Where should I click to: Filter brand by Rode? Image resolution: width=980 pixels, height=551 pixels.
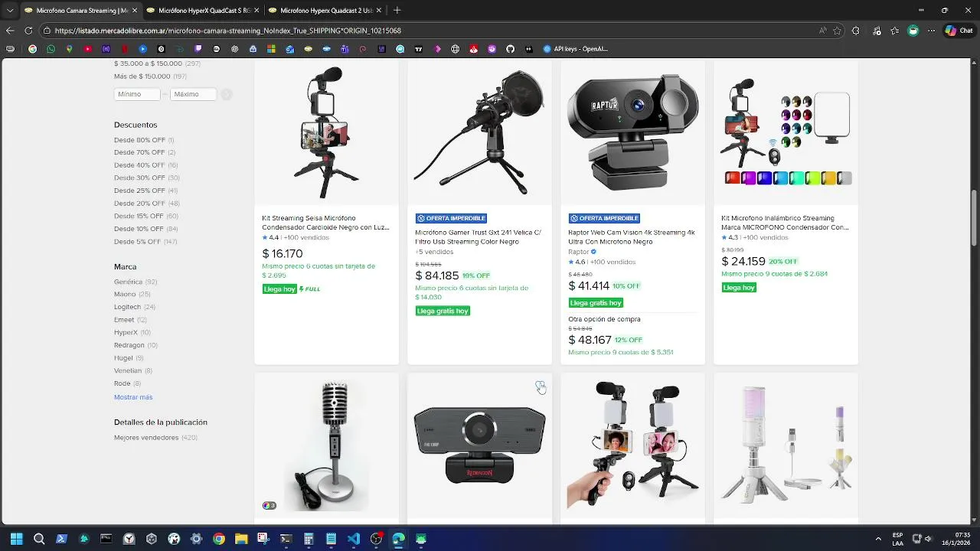click(x=127, y=383)
